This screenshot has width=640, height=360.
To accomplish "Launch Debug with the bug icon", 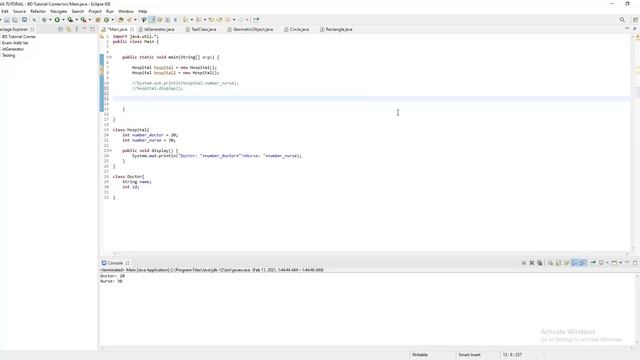I will click(x=44, y=20).
